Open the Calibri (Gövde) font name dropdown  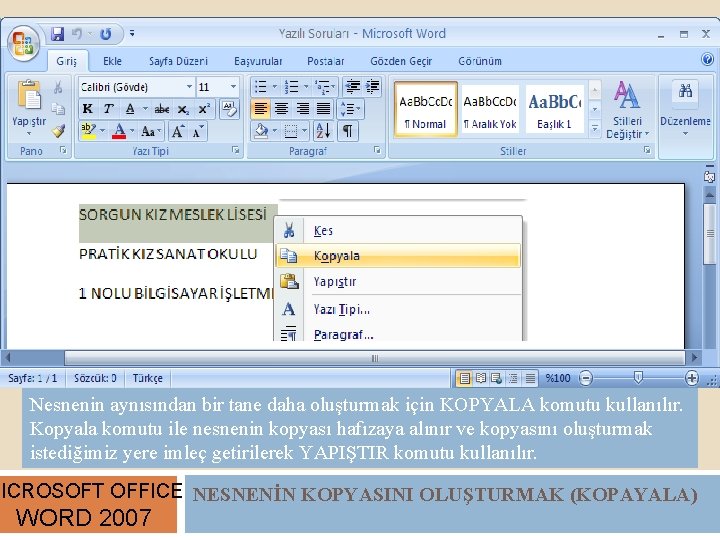189,87
